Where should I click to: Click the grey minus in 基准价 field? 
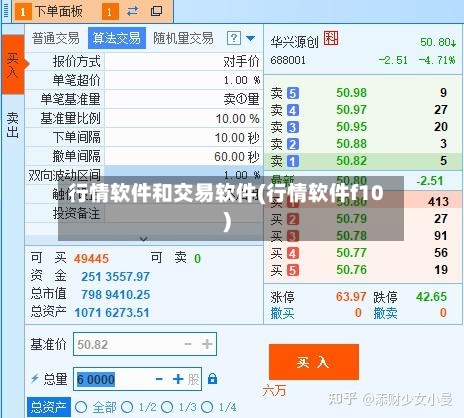point(188,344)
